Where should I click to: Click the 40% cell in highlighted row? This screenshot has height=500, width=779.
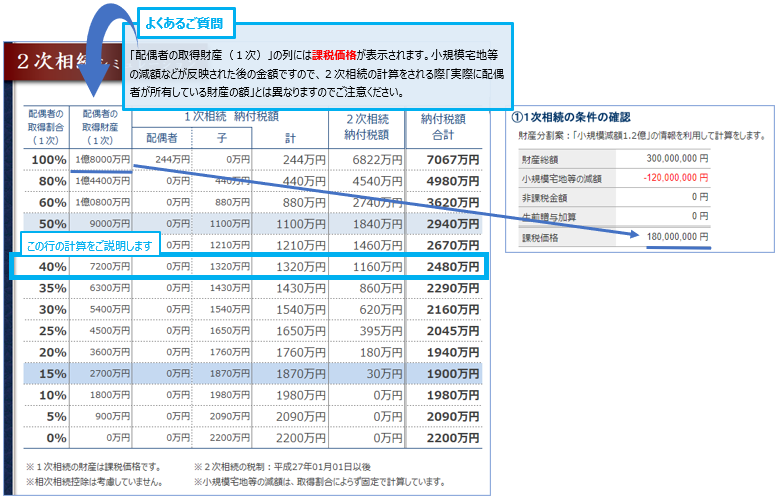pos(52,267)
